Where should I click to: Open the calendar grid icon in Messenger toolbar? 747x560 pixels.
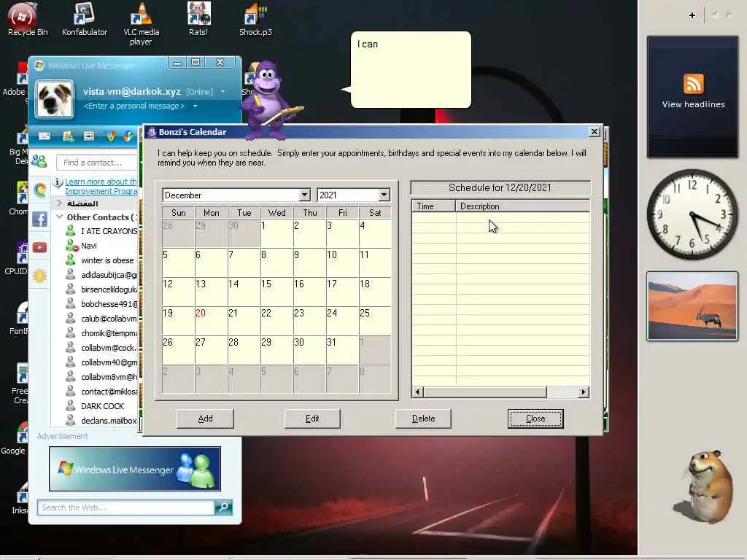coord(89,136)
